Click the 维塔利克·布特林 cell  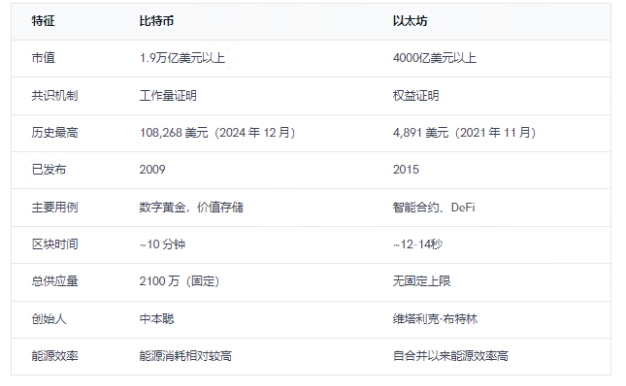pyautogui.click(x=435, y=319)
